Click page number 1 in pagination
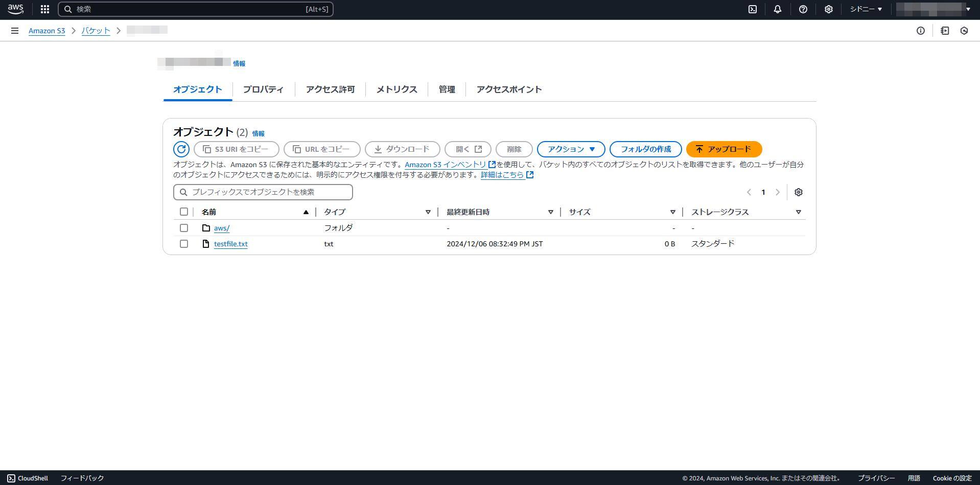 click(x=763, y=192)
